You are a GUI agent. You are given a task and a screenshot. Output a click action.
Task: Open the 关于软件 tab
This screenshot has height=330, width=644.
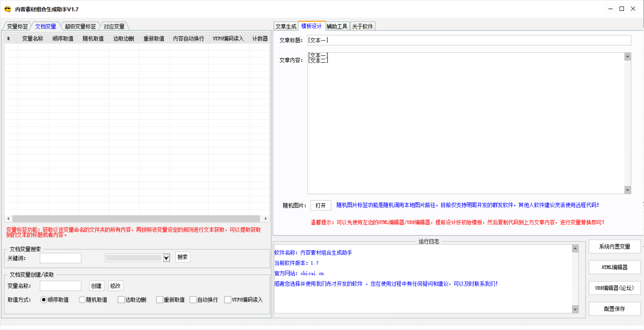tap(363, 26)
